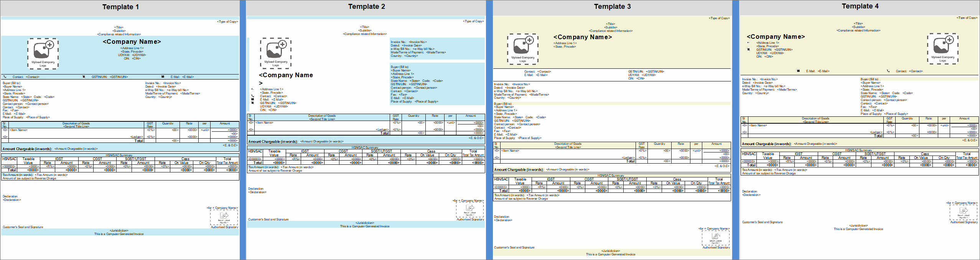The width and height of the screenshot is (980, 260).
Task: Click Tax Amount (in words) in Template 1
Action: (x=18, y=175)
